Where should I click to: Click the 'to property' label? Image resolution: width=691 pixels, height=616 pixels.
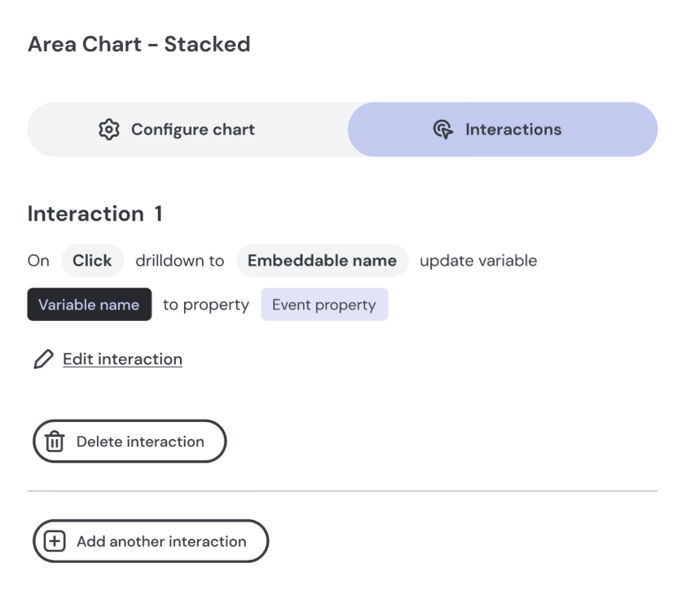(206, 305)
